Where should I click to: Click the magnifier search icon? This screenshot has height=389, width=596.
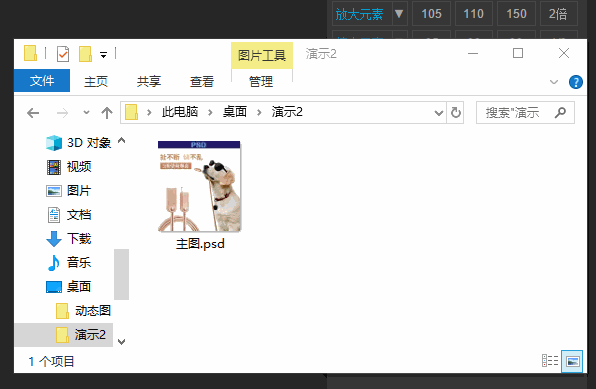click(560, 113)
